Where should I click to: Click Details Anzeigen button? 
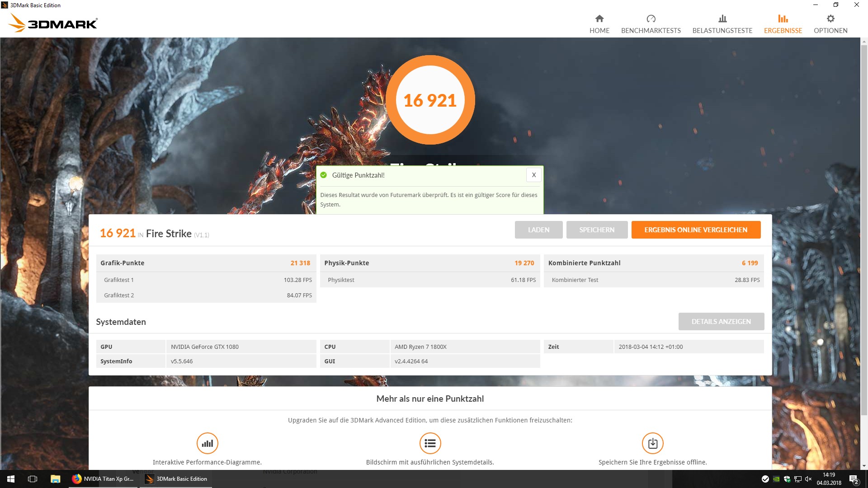pos(721,321)
